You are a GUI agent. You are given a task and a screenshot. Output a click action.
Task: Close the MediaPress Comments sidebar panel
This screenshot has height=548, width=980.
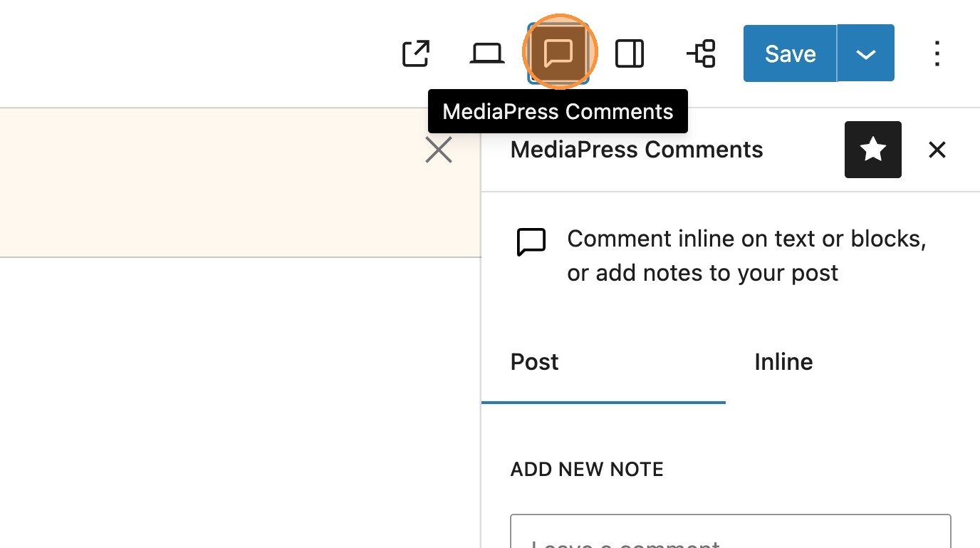click(937, 150)
